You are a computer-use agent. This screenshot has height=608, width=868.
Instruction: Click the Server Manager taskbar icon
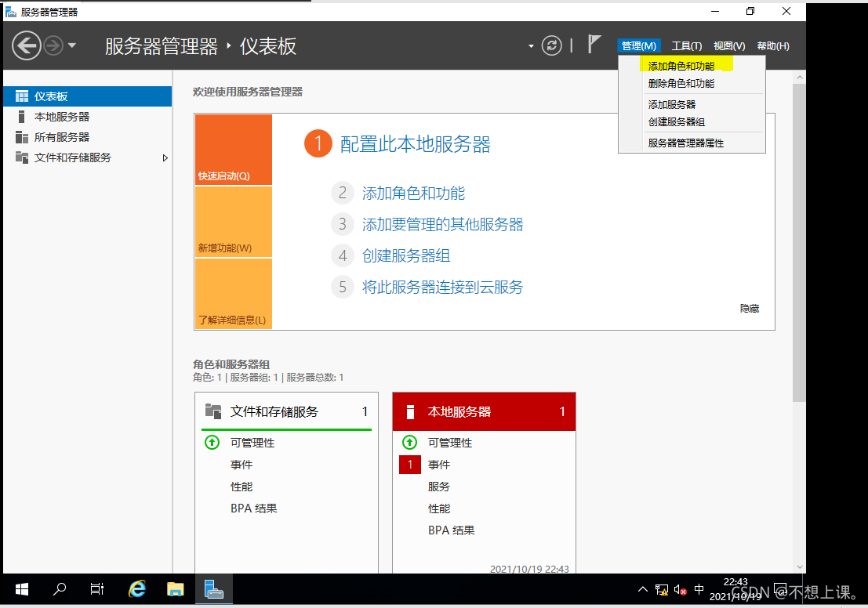[x=214, y=589]
